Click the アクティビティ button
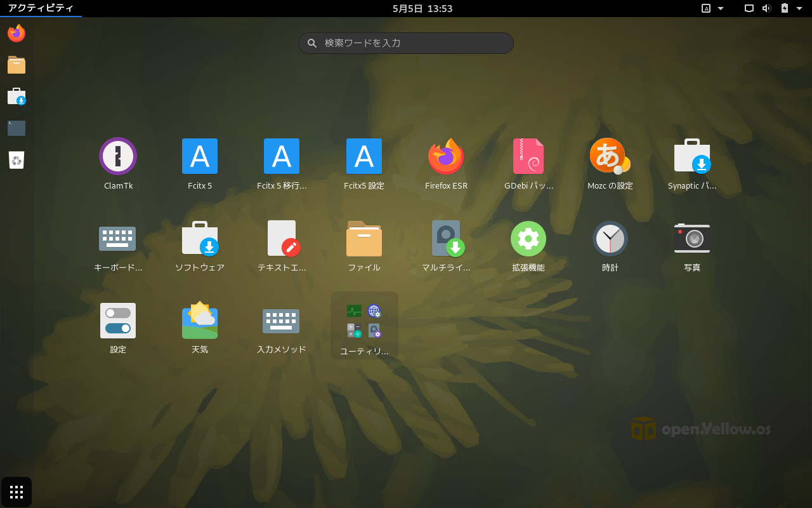Viewport: 812px width, 508px height. [41, 8]
